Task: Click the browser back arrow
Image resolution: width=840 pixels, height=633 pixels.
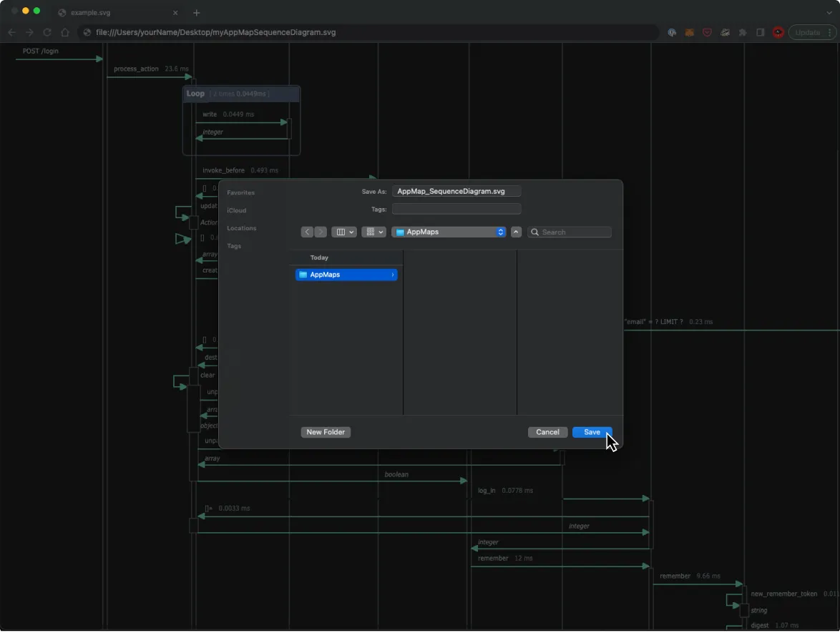Action: click(11, 32)
